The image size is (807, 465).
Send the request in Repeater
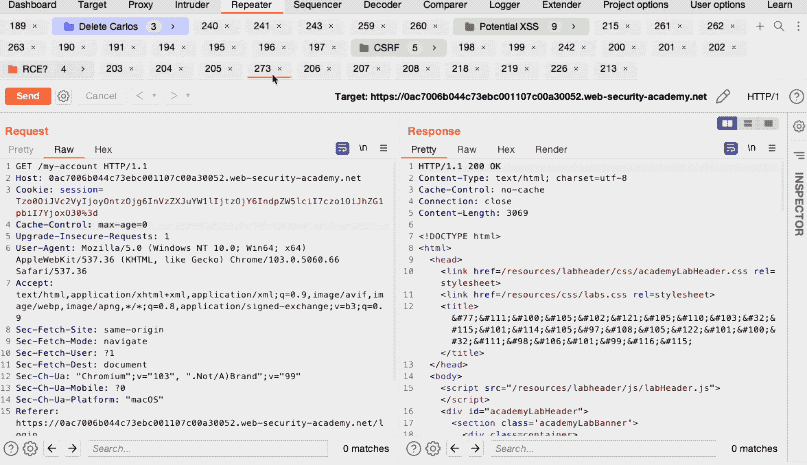[x=28, y=96]
